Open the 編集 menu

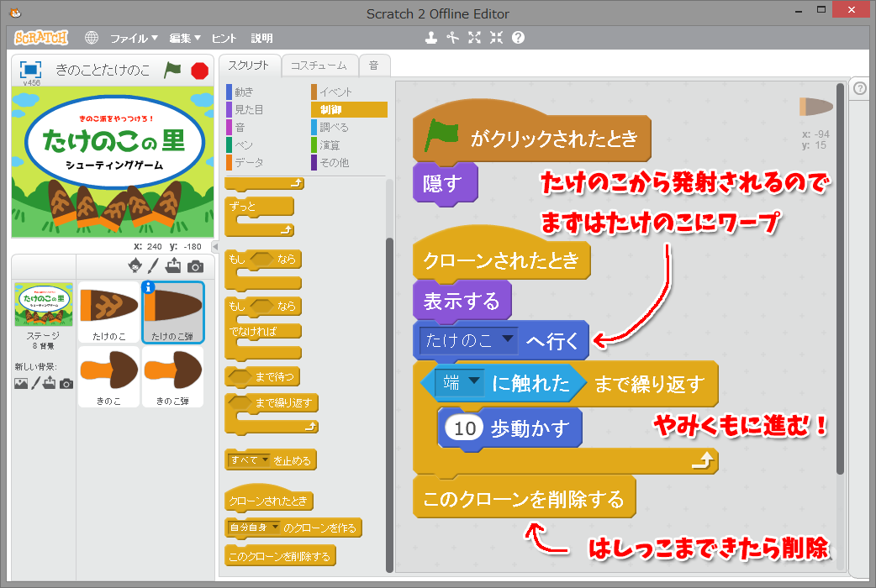(185, 38)
